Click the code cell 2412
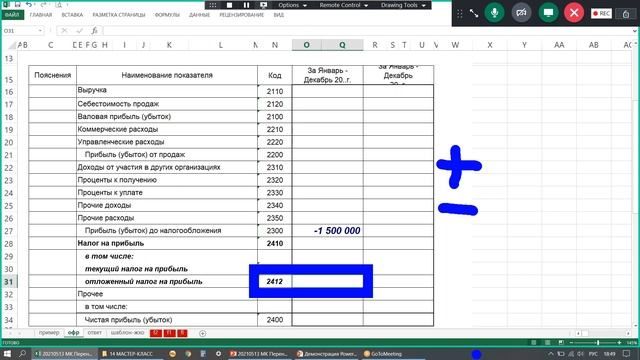 pyautogui.click(x=274, y=281)
